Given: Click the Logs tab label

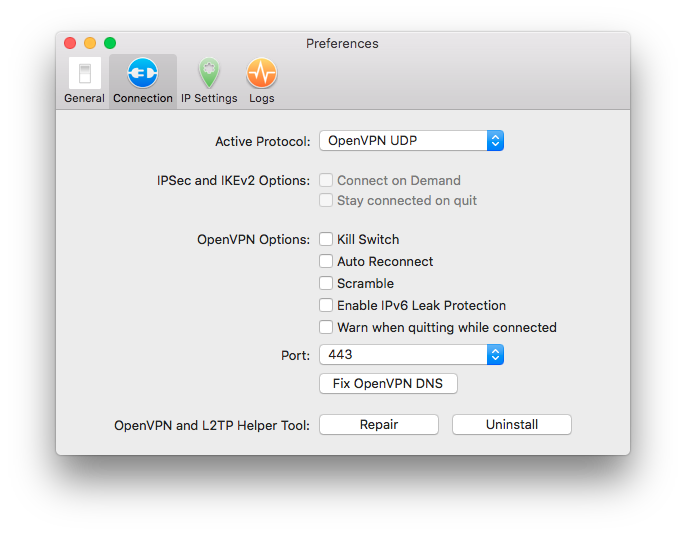Looking at the screenshot, I should 262,98.
